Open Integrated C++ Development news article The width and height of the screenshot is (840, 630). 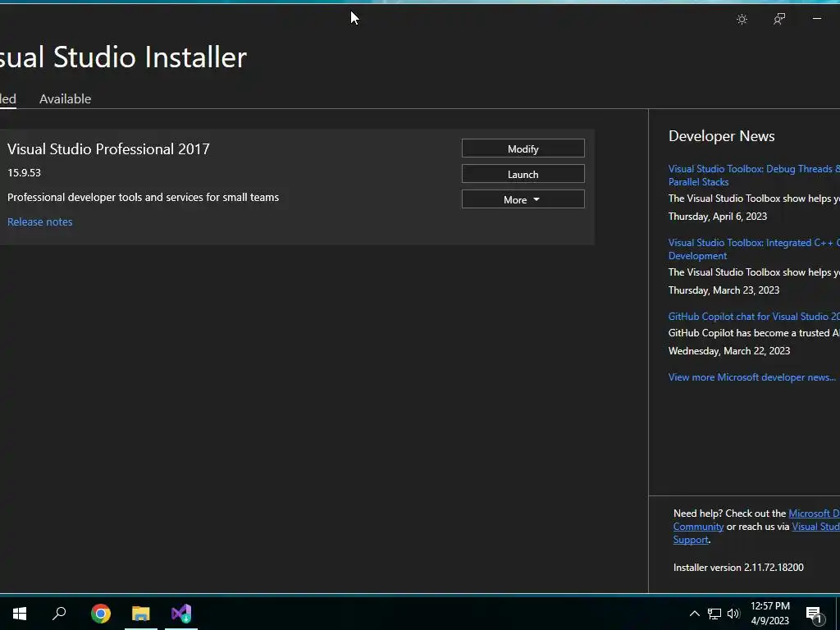coord(754,249)
